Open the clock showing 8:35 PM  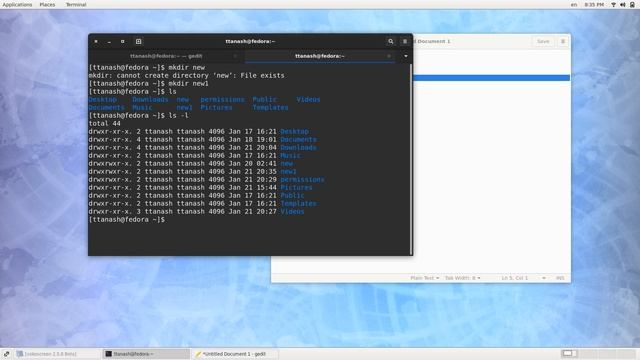pyautogui.click(x=594, y=4)
